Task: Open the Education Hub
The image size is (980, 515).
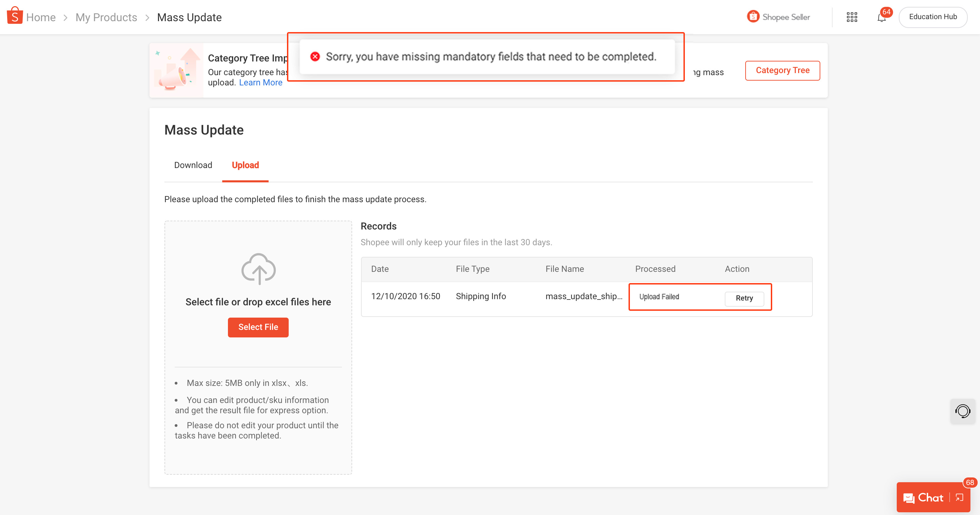Action: tap(933, 17)
